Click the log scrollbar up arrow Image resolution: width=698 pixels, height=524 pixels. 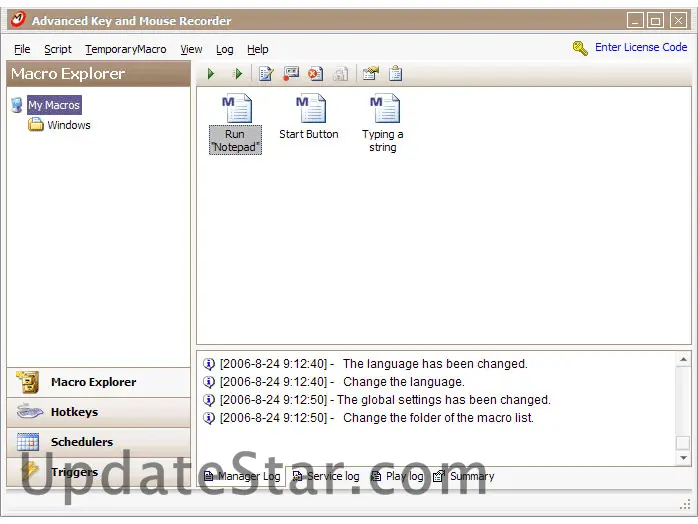tap(682, 360)
